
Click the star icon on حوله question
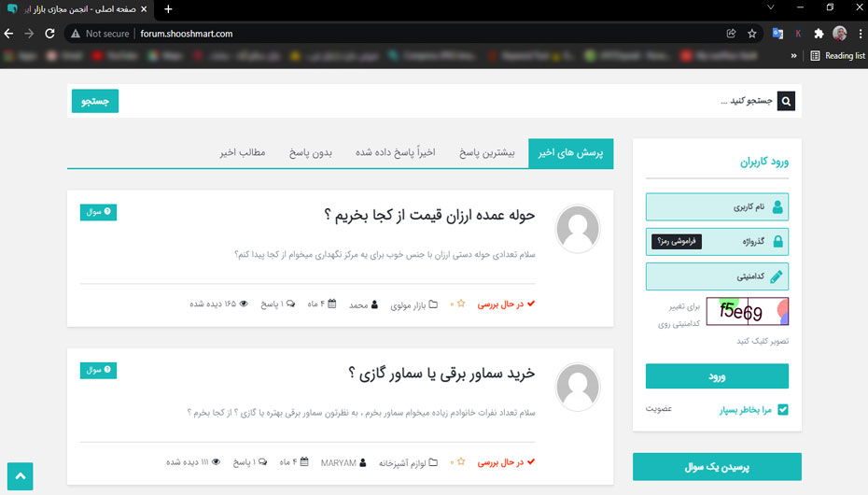point(461,304)
